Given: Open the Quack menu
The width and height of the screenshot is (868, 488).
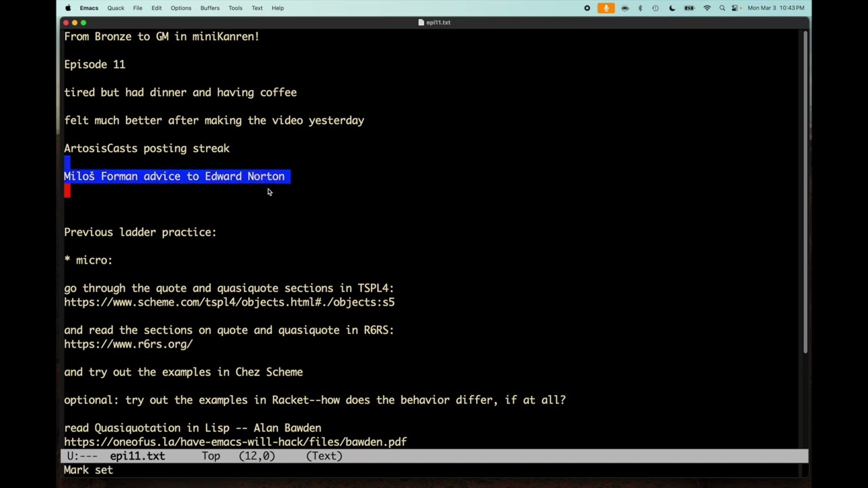Looking at the screenshot, I should (115, 8).
